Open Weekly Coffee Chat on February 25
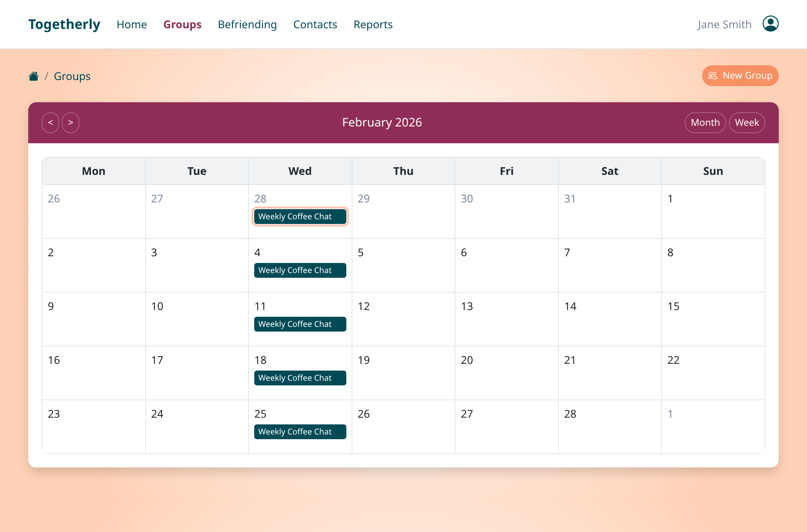Image resolution: width=807 pixels, height=532 pixels. [x=300, y=432]
